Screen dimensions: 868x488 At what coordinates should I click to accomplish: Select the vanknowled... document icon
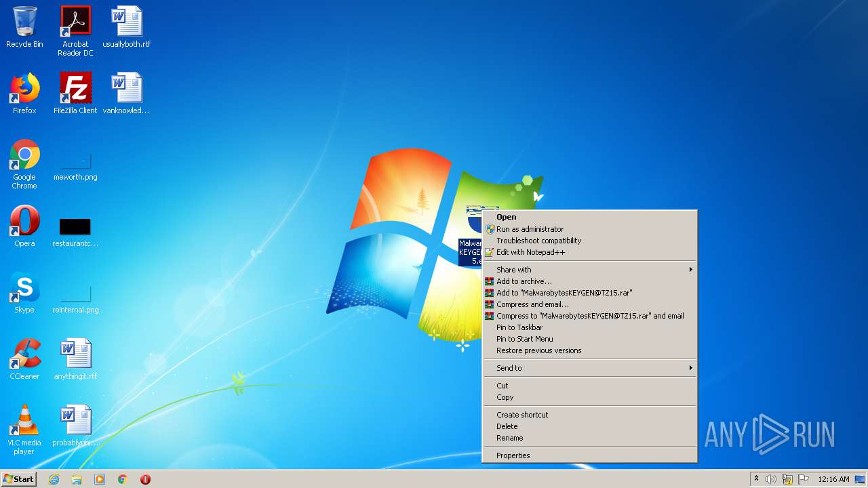[127, 94]
